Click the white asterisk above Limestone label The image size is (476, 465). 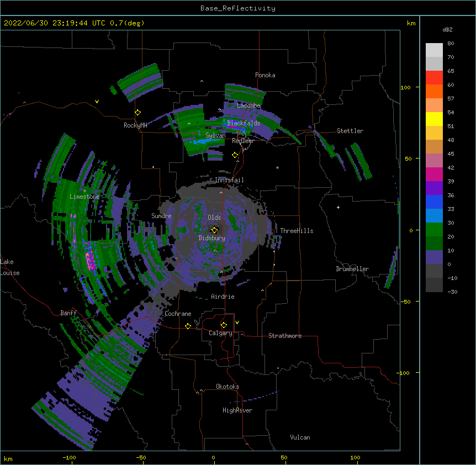click(84, 191)
